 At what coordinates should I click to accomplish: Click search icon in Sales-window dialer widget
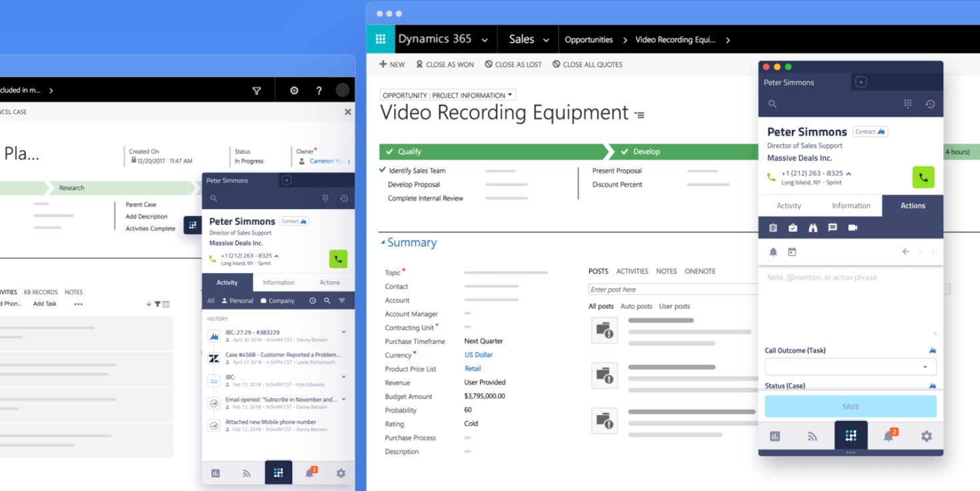coord(773,104)
